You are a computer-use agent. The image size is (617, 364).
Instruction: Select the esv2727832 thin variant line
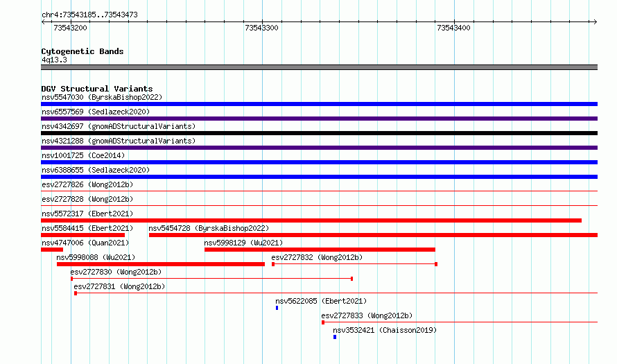pos(354,264)
